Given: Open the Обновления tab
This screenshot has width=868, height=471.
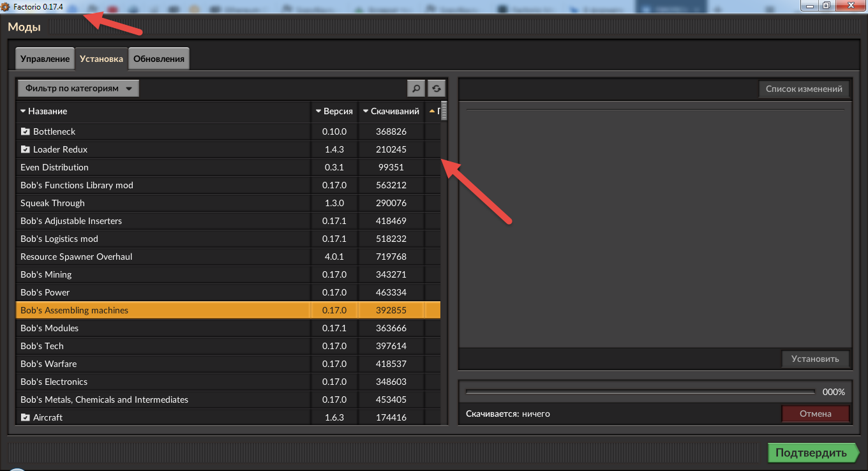Looking at the screenshot, I should point(159,59).
